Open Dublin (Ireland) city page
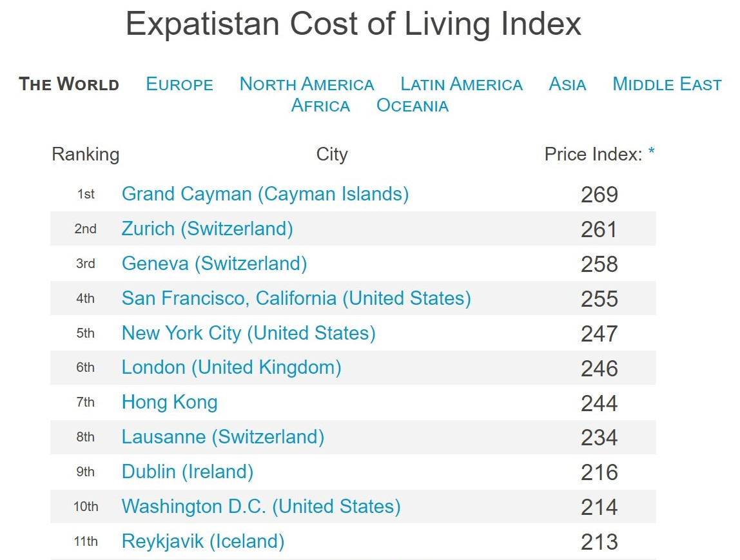This screenshot has height=560, width=740. 187,472
